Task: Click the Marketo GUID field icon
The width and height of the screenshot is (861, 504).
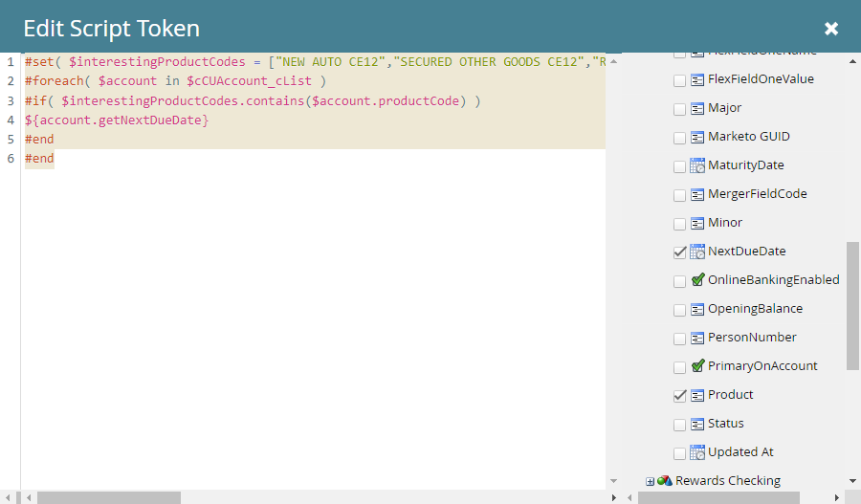Action: coord(697,137)
